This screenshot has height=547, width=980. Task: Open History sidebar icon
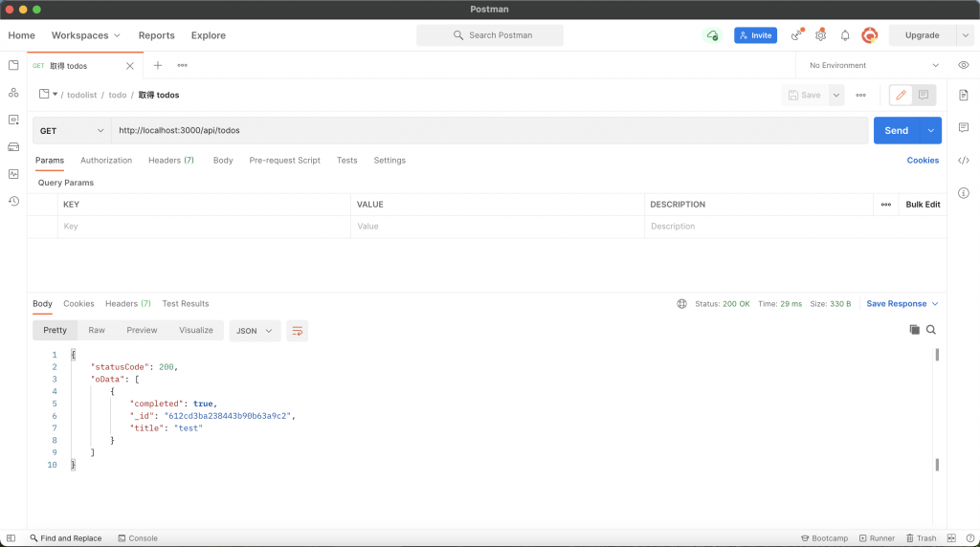13,201
